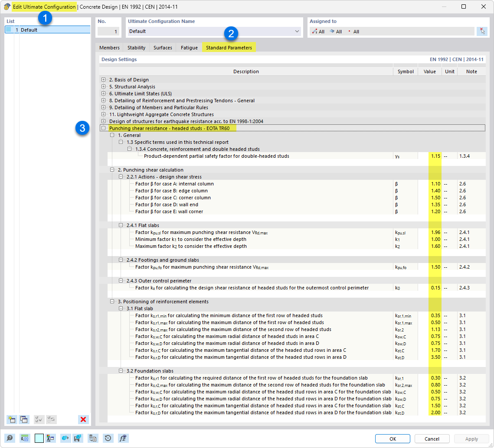This screenshot has width=494, height=448.
Task: Collapse the 1. General node
Action: 112,135
